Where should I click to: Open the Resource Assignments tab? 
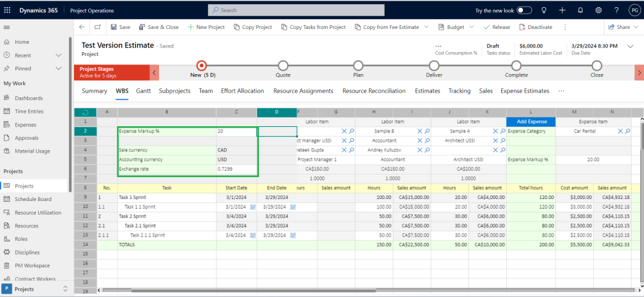tap(303, 91)
